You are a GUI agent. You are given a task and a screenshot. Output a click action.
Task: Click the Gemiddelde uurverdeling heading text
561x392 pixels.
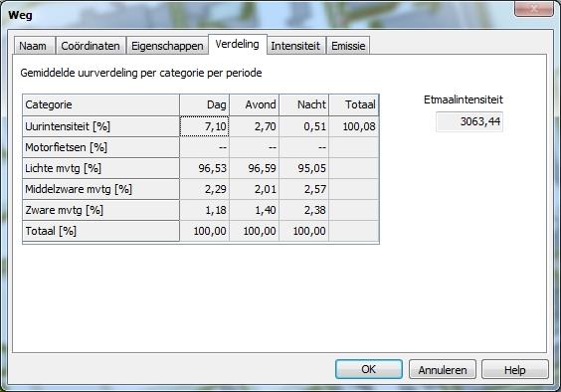[141, 73]
